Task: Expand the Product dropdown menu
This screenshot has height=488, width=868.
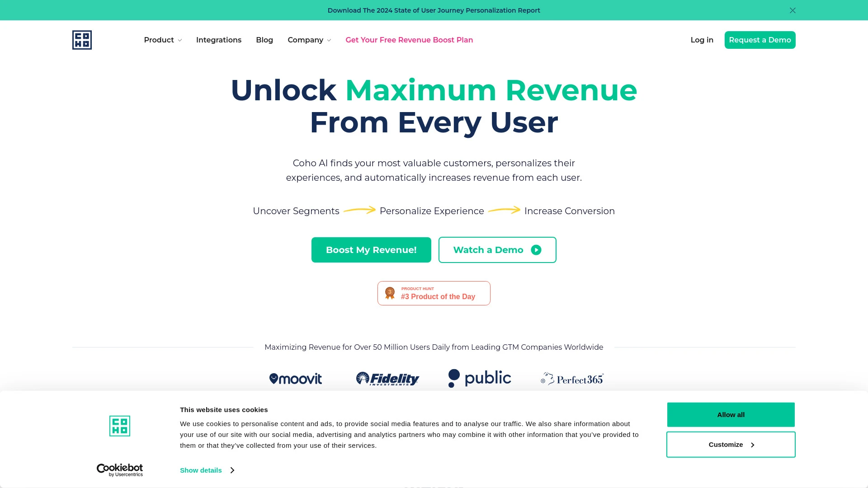Action: (163, 40)
